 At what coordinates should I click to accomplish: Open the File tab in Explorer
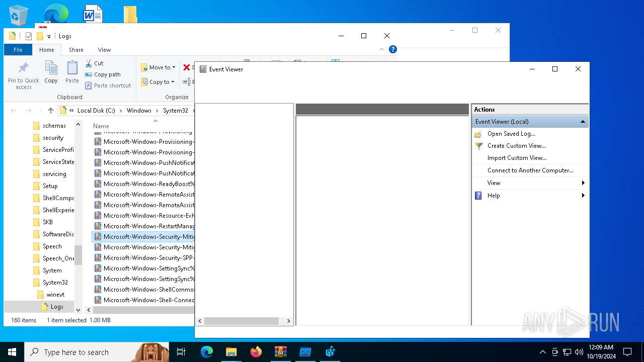(x=18, y=50)
